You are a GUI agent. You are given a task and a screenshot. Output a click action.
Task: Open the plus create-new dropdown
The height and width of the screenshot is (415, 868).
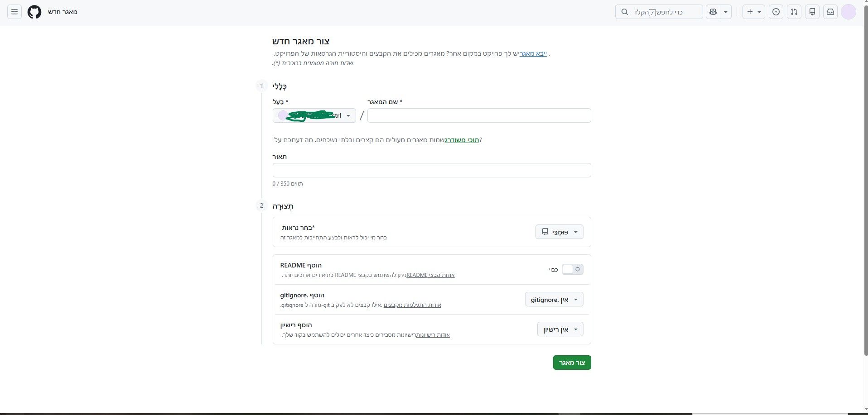[754, 12]
